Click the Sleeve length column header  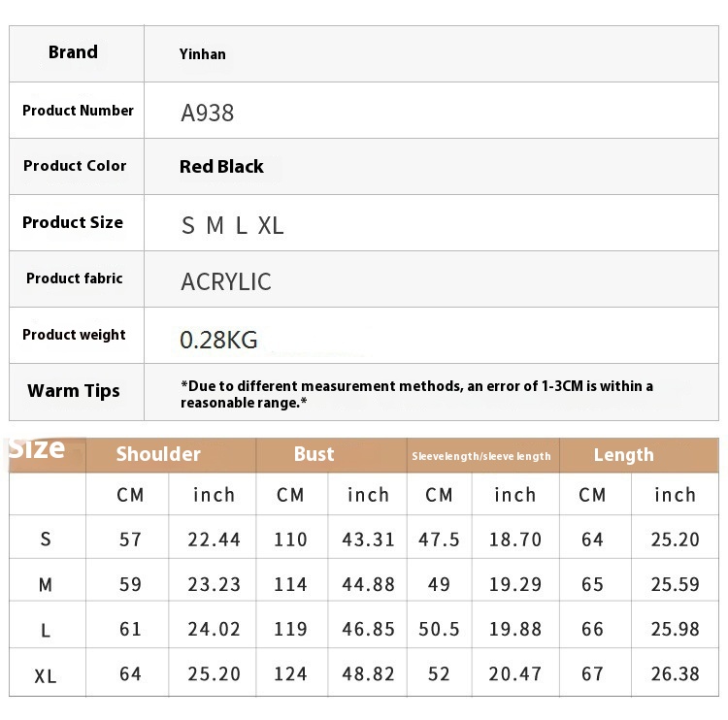pos(481,456)
